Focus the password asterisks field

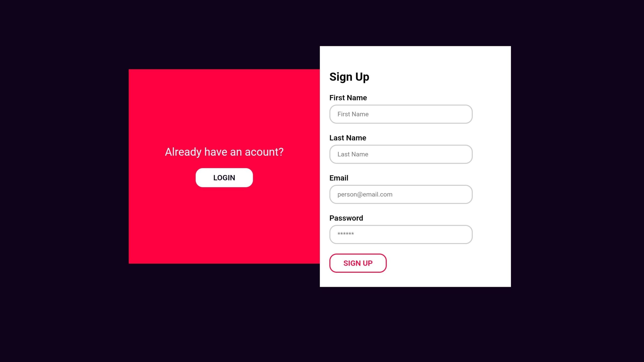401,234
